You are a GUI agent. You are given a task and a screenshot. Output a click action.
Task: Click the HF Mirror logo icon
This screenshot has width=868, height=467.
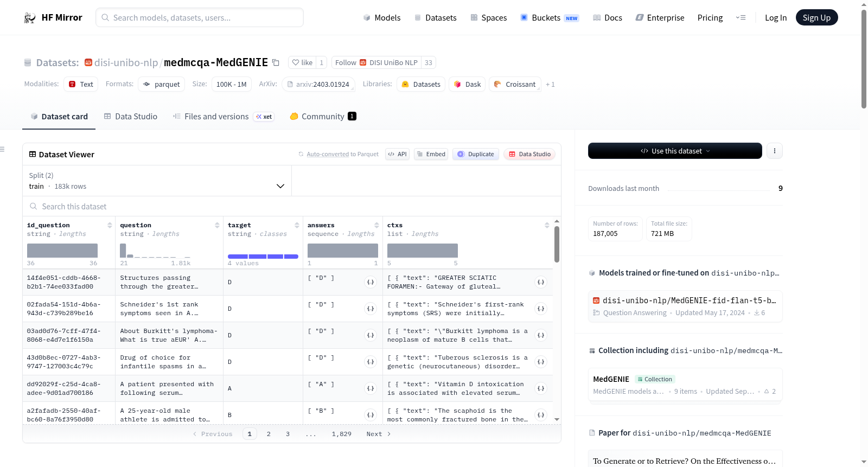(x=30, y=18)
